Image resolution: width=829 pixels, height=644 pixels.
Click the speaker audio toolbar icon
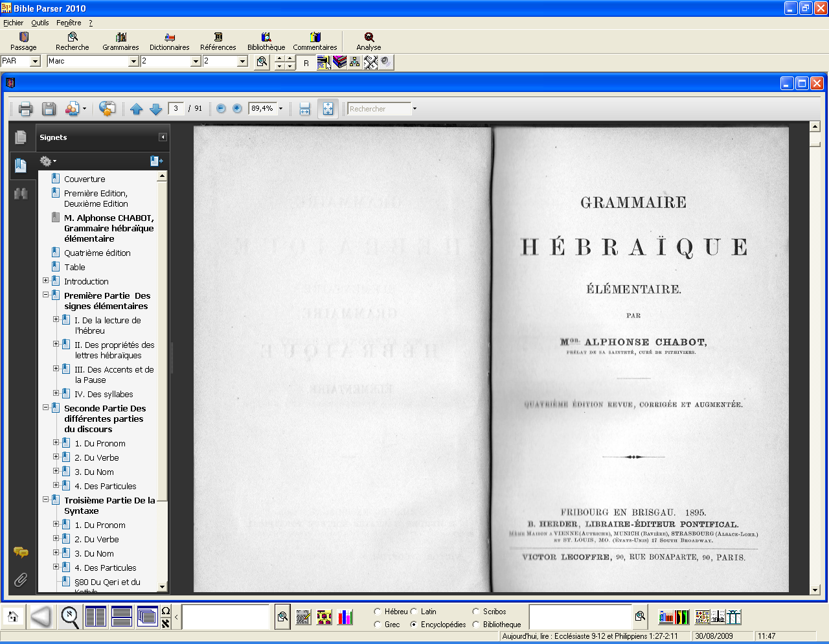tap(386, 62)
